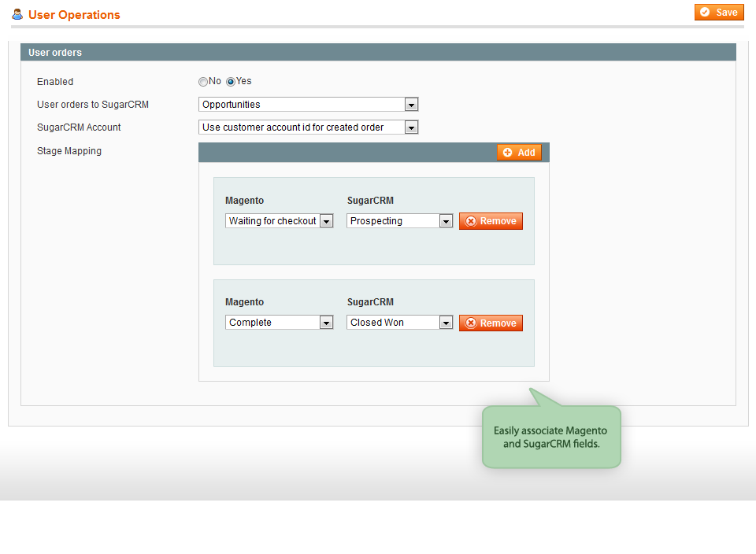The width and height of the screenshot is (756, 554).
Task: Click the User orders section header
Action: pos(378,53)
